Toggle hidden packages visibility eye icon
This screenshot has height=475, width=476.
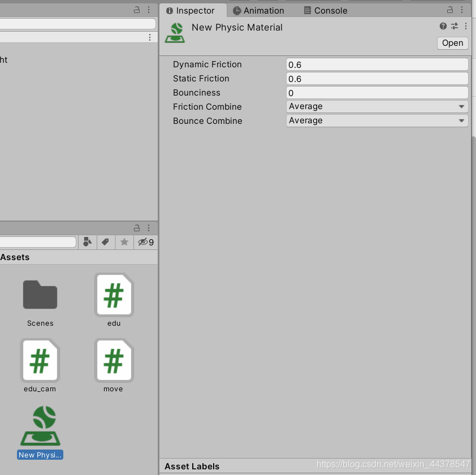pos(146,242)
